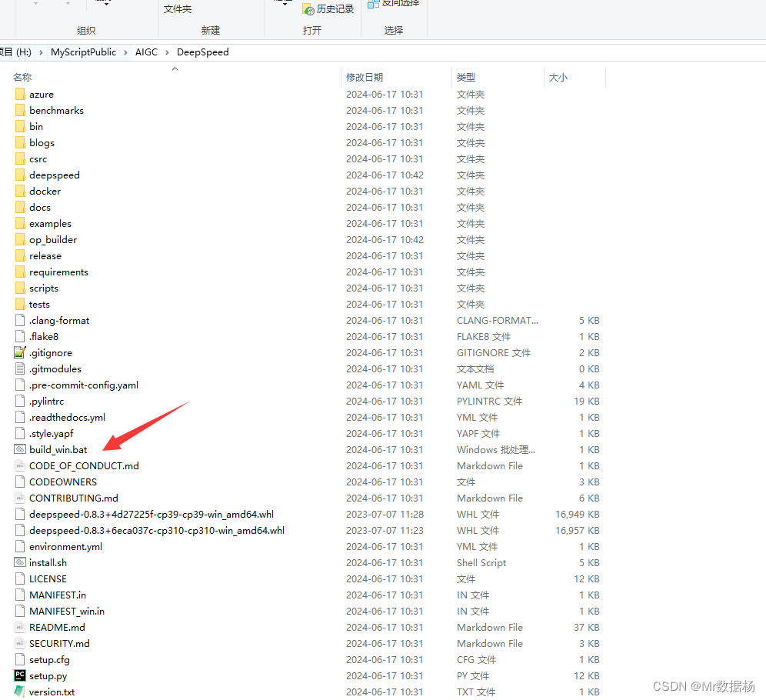Expand the breadcrumb chevron after AIGC
The width and height of the screenshot is (766, 700).
point(166,52)
